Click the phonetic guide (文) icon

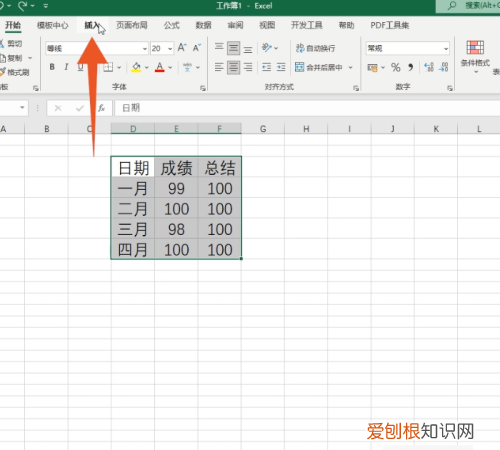[x=187, y=67]
